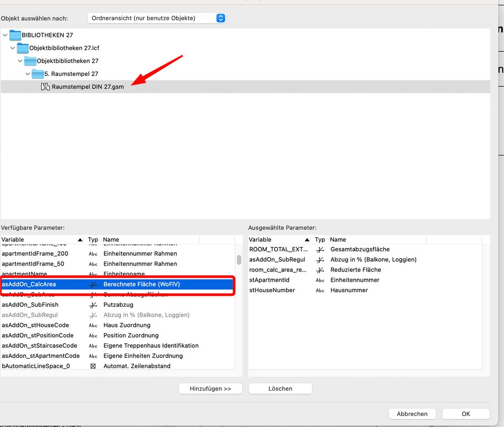This screenshot has width=504, height=427.
Task: Select the asAddOn_CalcArea parameter row
Action: 118,284
